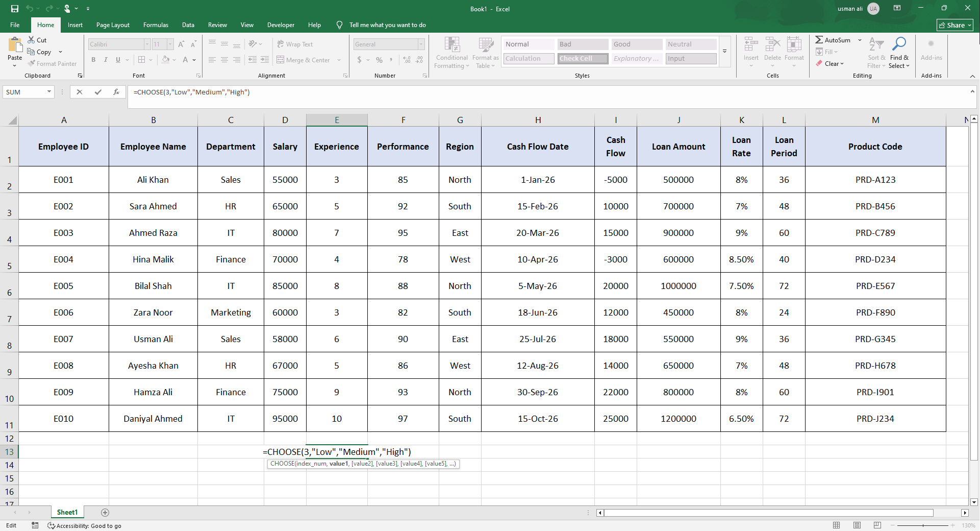Click the Format Painter brush
The image size is (980, 531).
click(52, 64)
